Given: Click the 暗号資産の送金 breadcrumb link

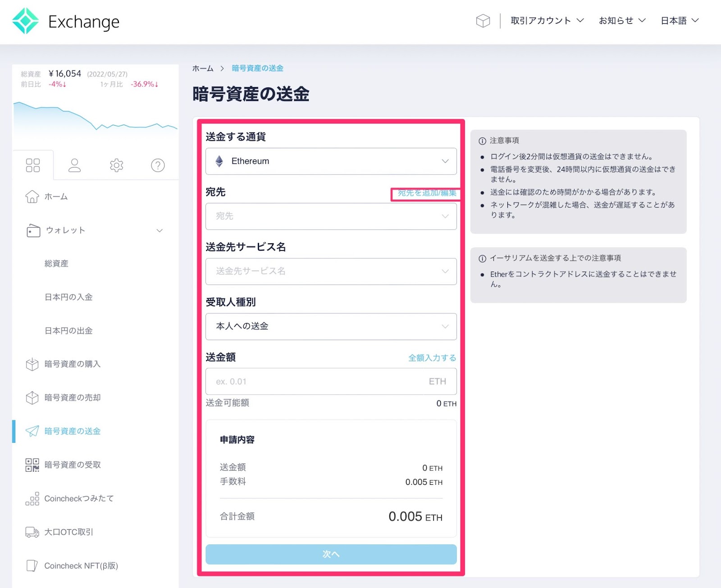Looking at the screenshot, I should pyautogui.click(x=258, y=68).
